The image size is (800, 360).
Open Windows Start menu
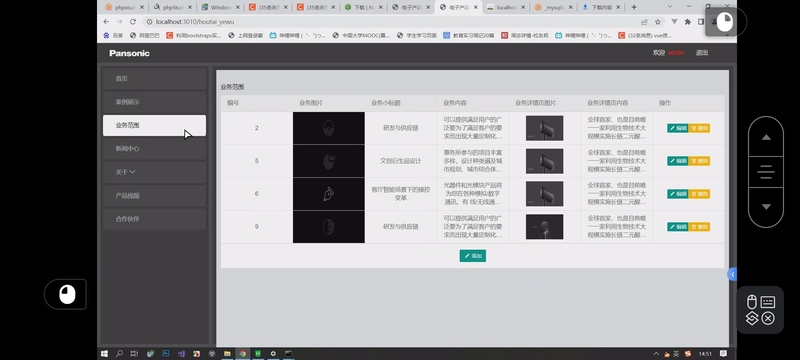click(x=105, y=353)
